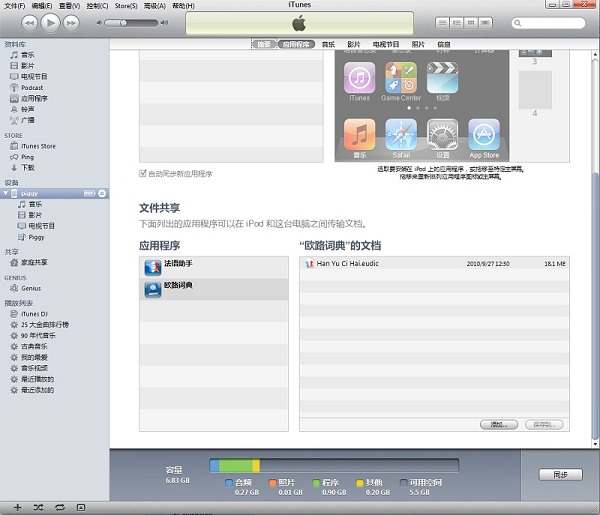Toggle shuffle at bottom bar
This screenshot has width=600, height=515.
tap(38, 507)
